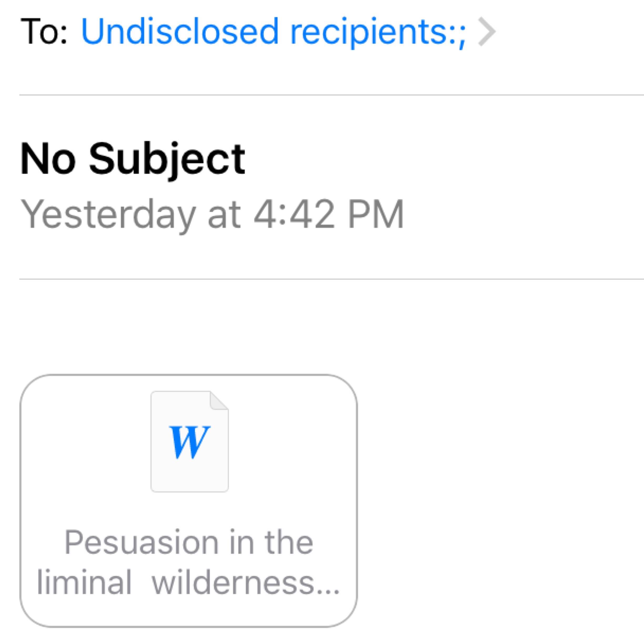
Task: Click the "To:" field label
Action: point(44,32)
